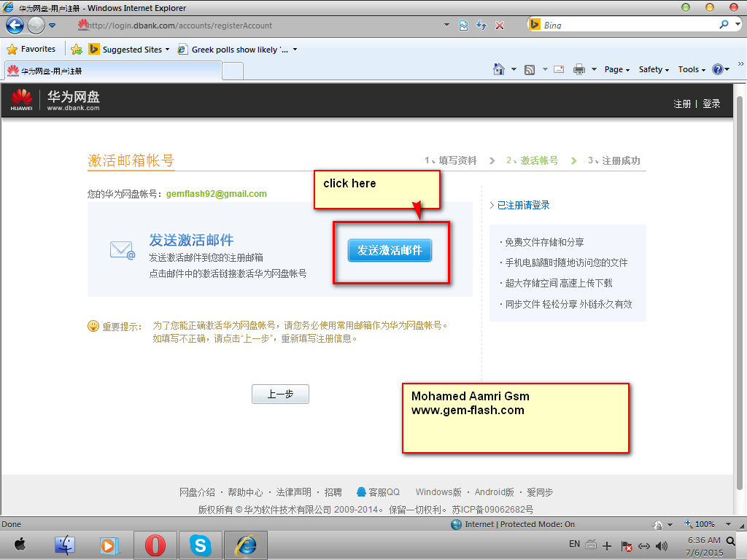The height and width of the screenshot is (560, 747).
Task: Click the tray clock 6:36 AM
Action: [x=704, y=540]
